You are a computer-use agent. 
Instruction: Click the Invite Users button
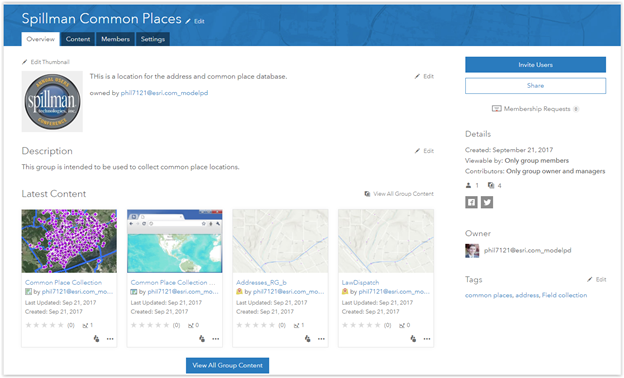(535, 64)
